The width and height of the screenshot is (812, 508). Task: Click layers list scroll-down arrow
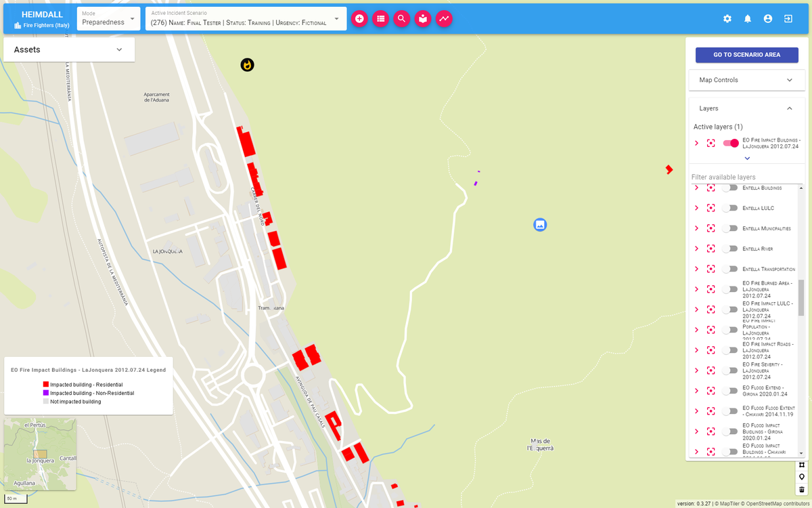pyautogui.click(x=801, y=453)
